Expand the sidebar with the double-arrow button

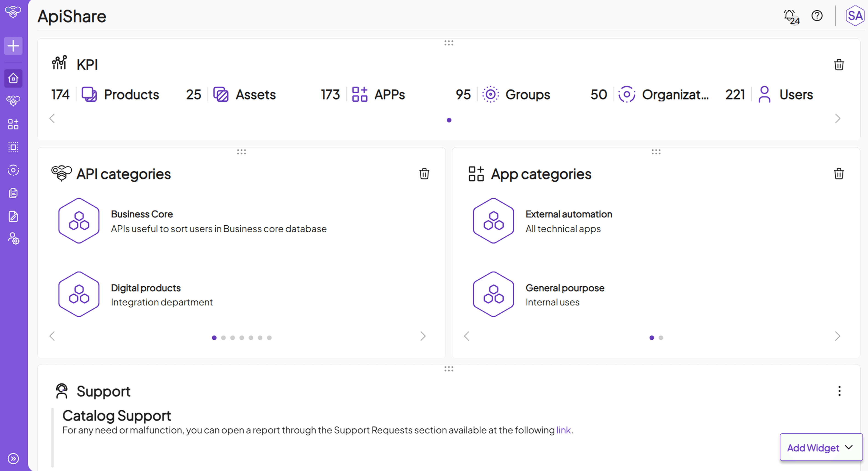pyautogui.click(x=13, y=459)
